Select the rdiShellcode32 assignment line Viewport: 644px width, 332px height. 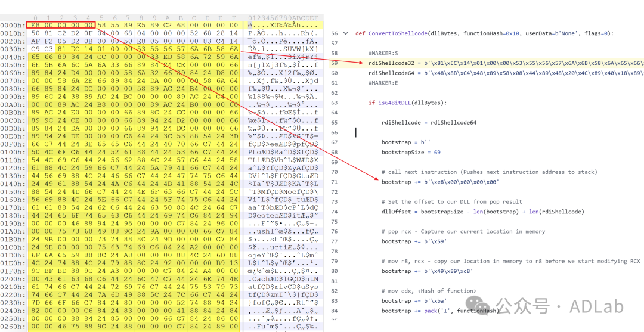tap(506, 63)
